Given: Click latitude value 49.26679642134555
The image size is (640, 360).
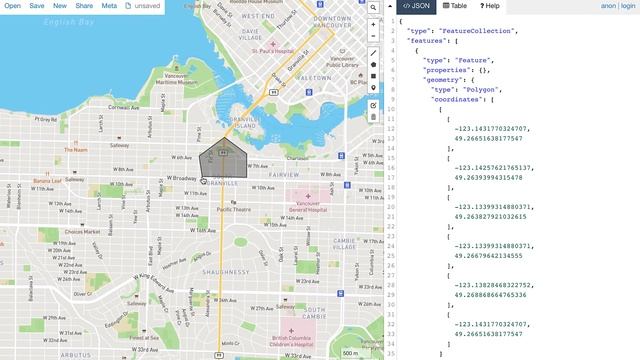Looking at the screenshot, I should (x=489, y=256).
